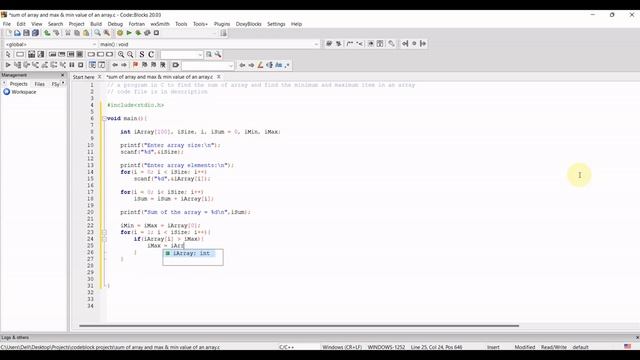The width and height of the screenshot is (640, 360).
Task: Click the Zoom out magnifier icon
Action: pos(130,54)
